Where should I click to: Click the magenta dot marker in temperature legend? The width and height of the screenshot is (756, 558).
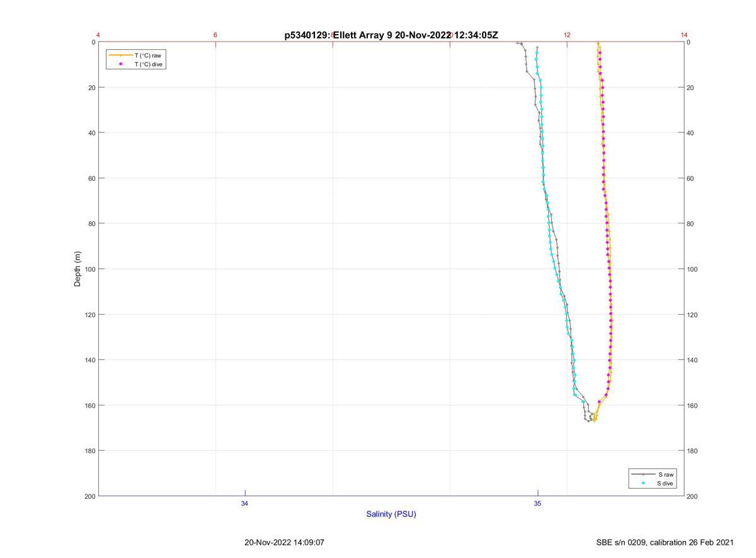(120, 64)
